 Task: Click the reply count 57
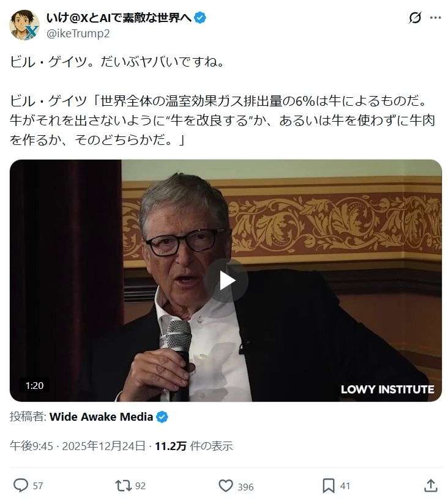tap(38, 486)
